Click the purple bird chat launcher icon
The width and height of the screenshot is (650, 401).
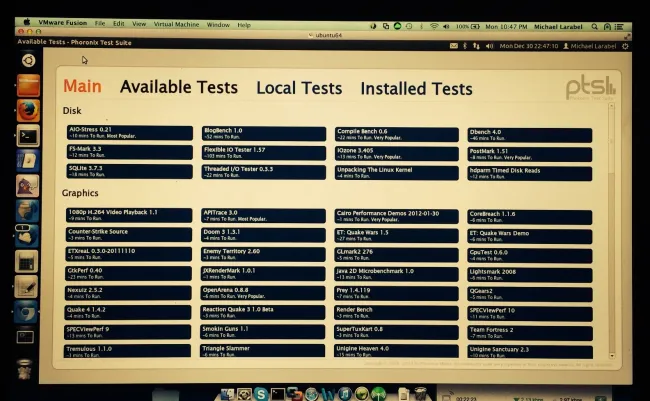pyautogui.click(x=28, y=185)
